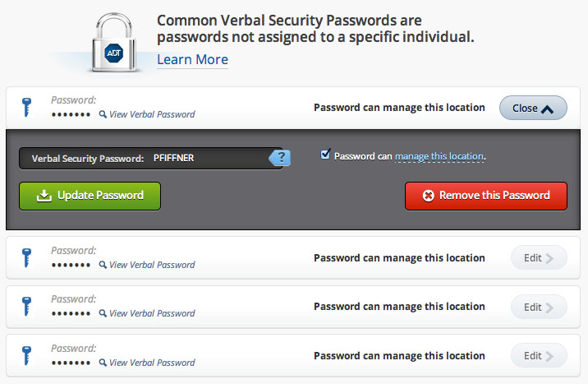This screenshot has width=588, height=384.
Task: Open the Learn More link
Action: click(192, 59)
